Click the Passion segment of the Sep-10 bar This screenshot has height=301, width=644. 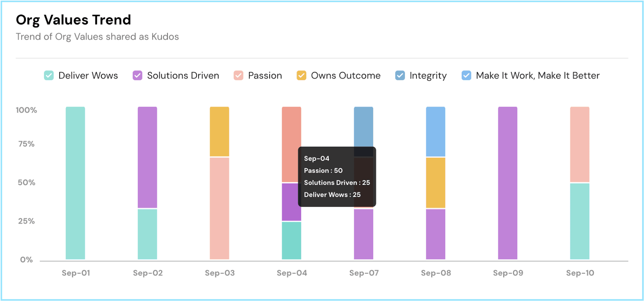pos(580,144)
